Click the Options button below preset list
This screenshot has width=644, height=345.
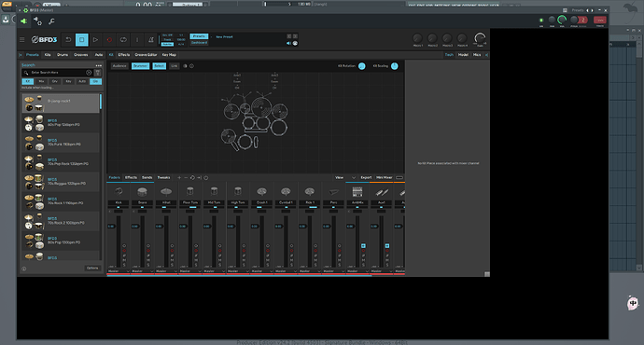(x=92, y=268)
